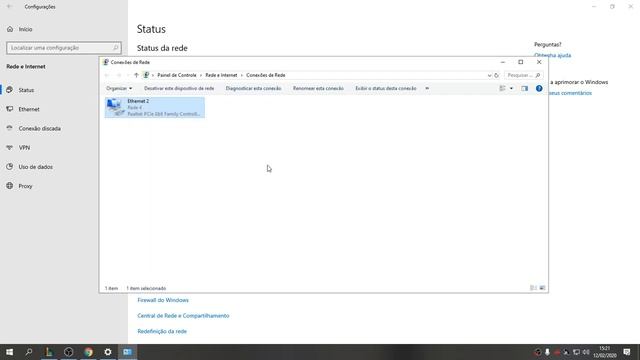Click Rede e Internet breadcrumb

221,75
